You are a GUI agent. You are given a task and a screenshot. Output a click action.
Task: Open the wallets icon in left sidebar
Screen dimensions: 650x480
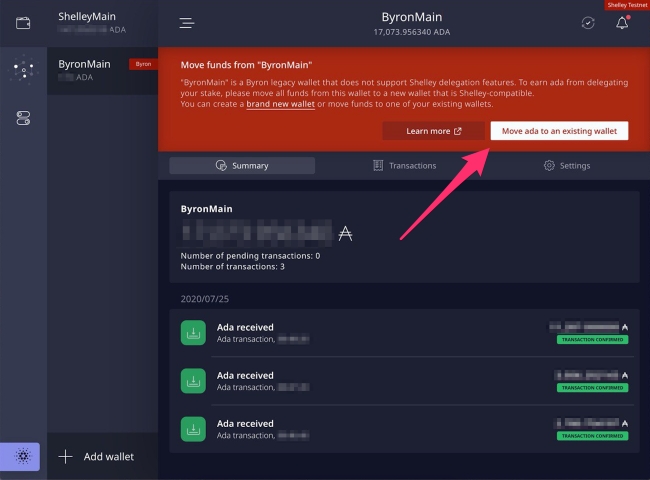click(22, 22)
